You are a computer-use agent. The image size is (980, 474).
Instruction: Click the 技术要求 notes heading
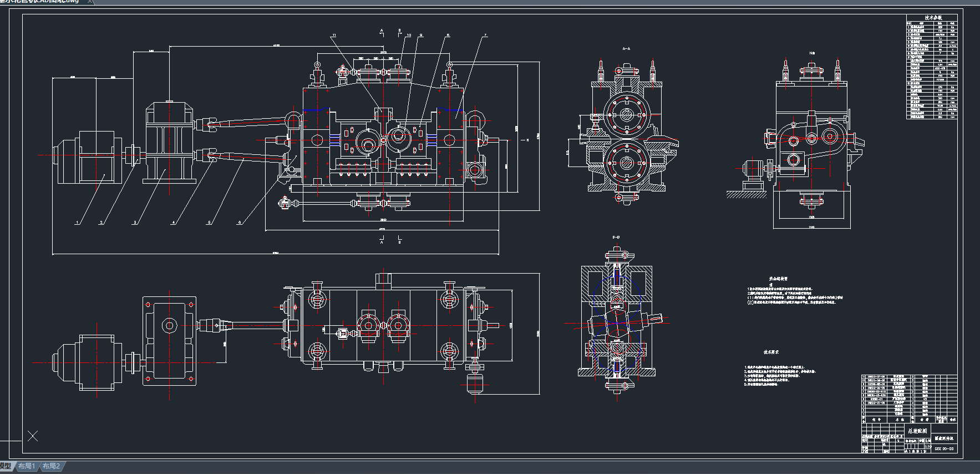click(771, 352)
